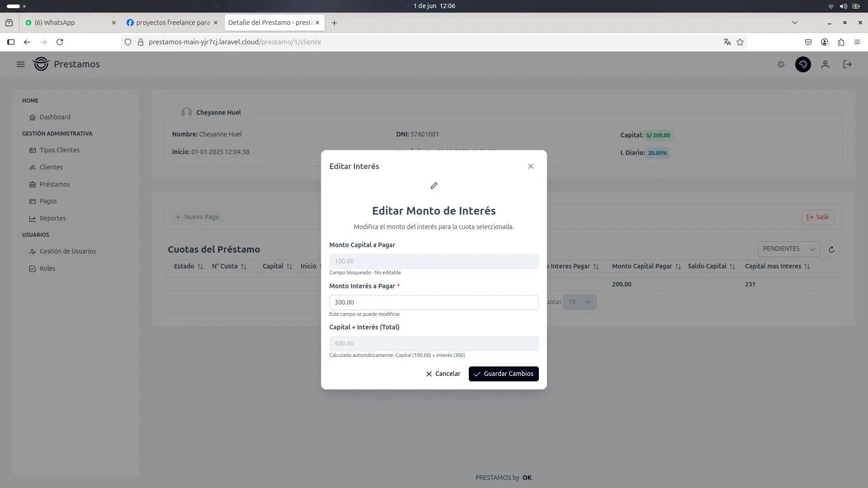
Task: Open Préstamos in the sidebar menu
Action: [55, 184]
